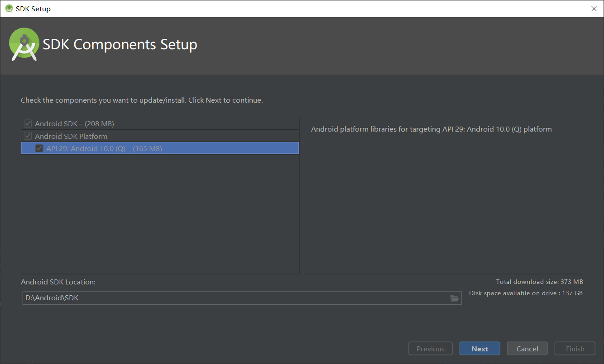Uncheck the API 29: Android 10.0 (Q) checkbox
The height and width of the screenshot is (364, 604).
coord(39,148)
